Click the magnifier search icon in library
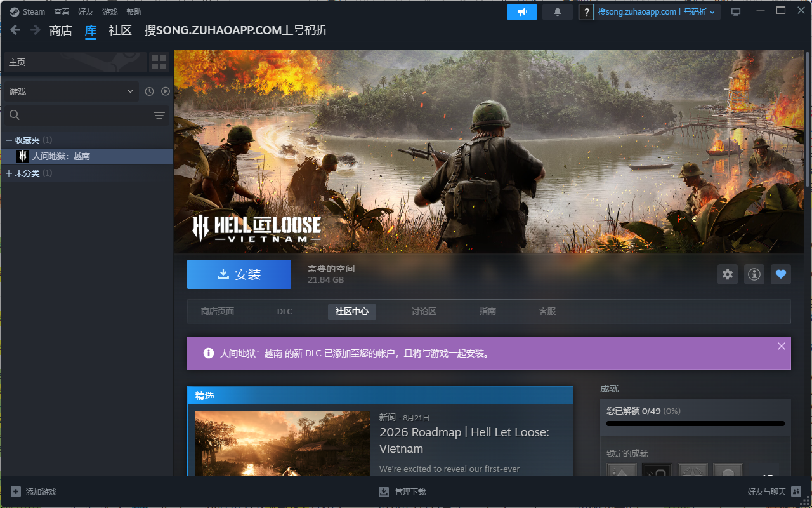 (x=15, y=115)
